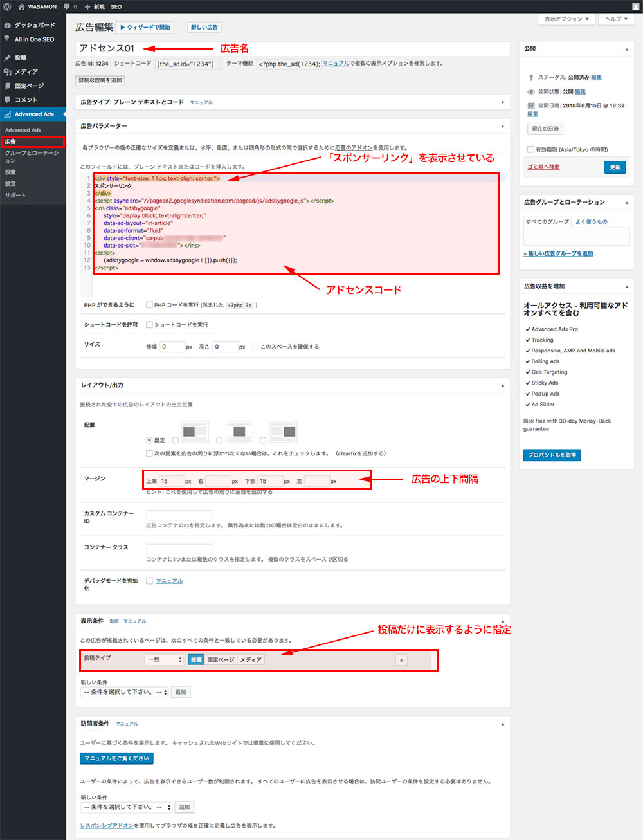Screen dimensions: 643x840
Task: Choose the centered ad layout thumbnail
Action: [239, 432]
